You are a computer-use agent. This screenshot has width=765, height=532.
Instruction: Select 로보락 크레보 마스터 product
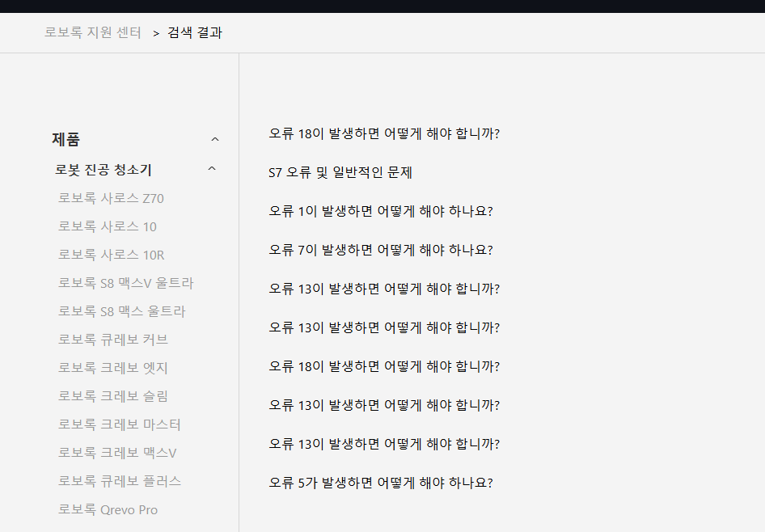[x=120, y=424]
